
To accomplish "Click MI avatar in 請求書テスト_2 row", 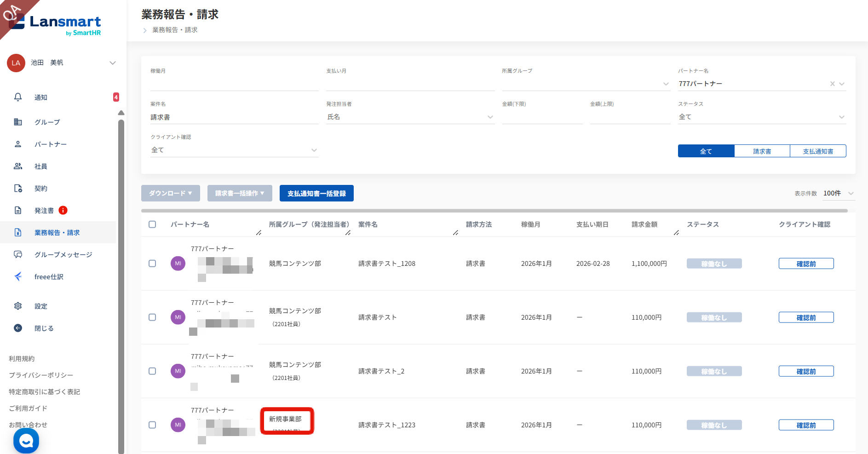I will [178, 371].
